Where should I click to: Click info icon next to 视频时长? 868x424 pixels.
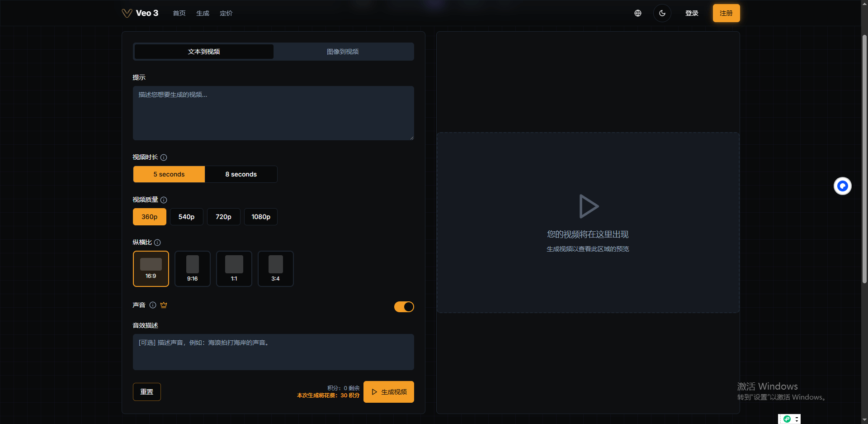164,157
